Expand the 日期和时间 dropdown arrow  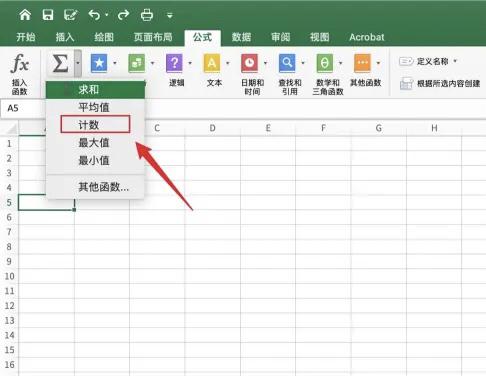click(x=266, y=63)
